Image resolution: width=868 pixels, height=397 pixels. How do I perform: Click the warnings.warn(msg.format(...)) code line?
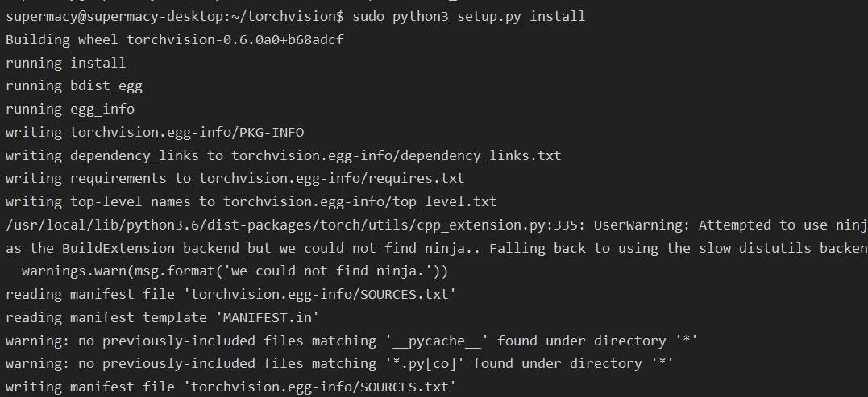[235, 271]
